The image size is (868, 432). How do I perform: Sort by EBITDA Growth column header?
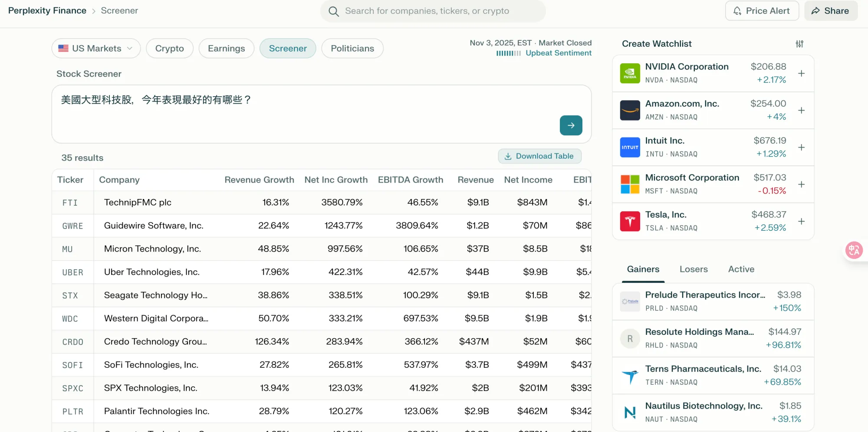pyautogui.click(x=411, y=180)
